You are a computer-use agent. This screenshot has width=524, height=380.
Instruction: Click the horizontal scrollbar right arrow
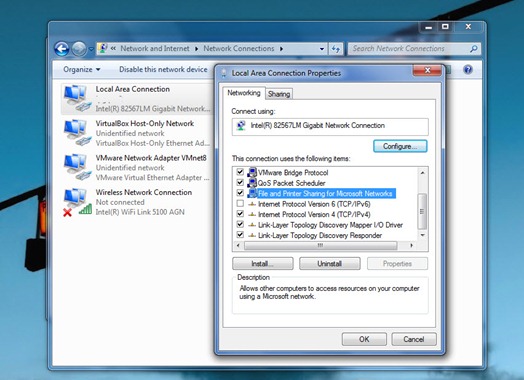[x=411, y=246]
